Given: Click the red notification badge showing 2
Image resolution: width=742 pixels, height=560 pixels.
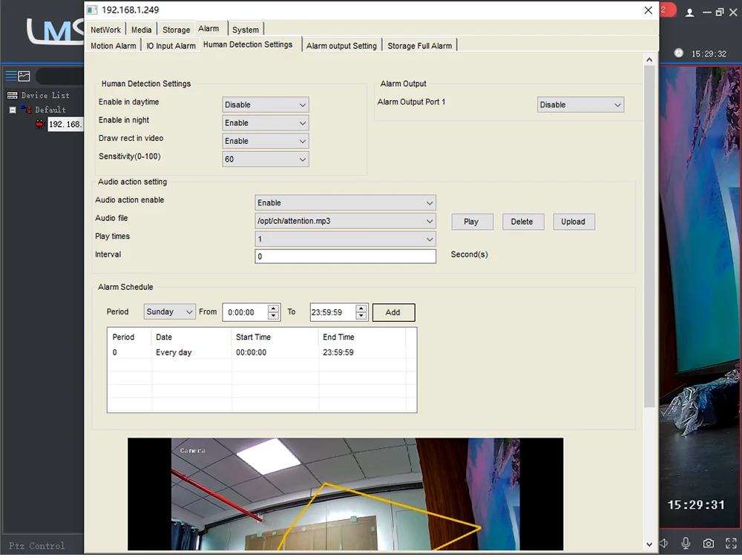Looking at the screenshot, I should click(x=667, y=10).
